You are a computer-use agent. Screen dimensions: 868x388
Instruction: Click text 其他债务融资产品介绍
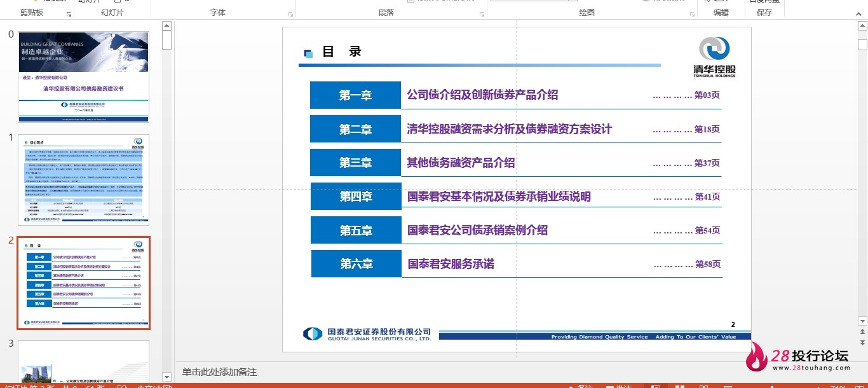point(461,163)
